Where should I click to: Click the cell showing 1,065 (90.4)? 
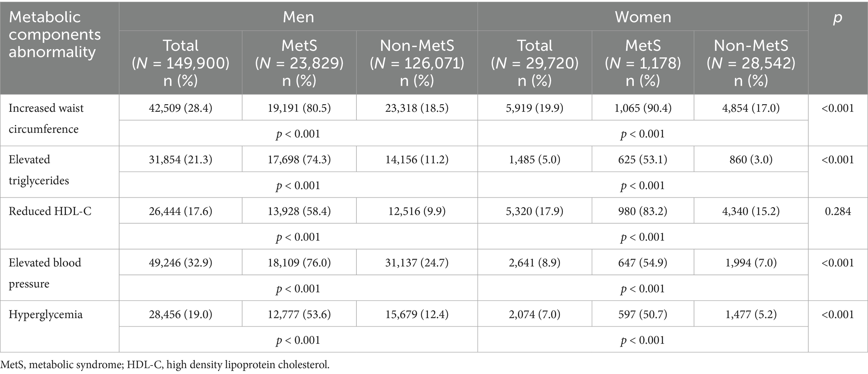pos(643,108)
